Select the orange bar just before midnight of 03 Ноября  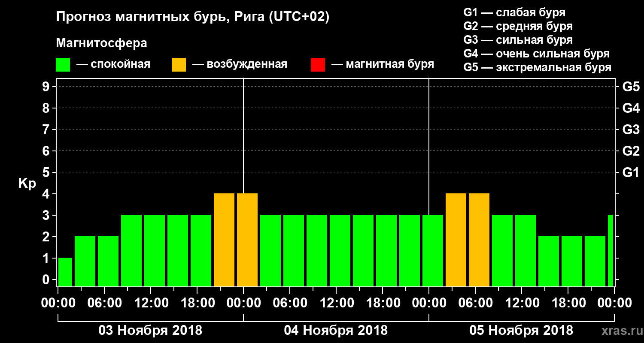(224, 240)
